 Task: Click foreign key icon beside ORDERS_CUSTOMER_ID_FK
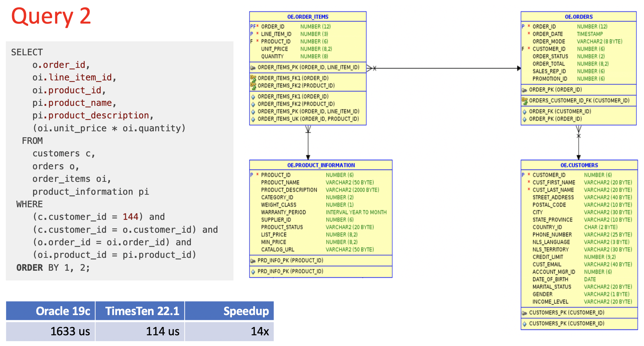525,101
